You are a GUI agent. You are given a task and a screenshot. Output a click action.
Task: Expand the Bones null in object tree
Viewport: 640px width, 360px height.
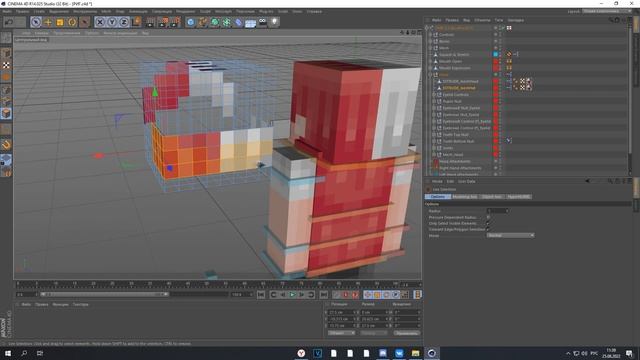click(430, 41)
